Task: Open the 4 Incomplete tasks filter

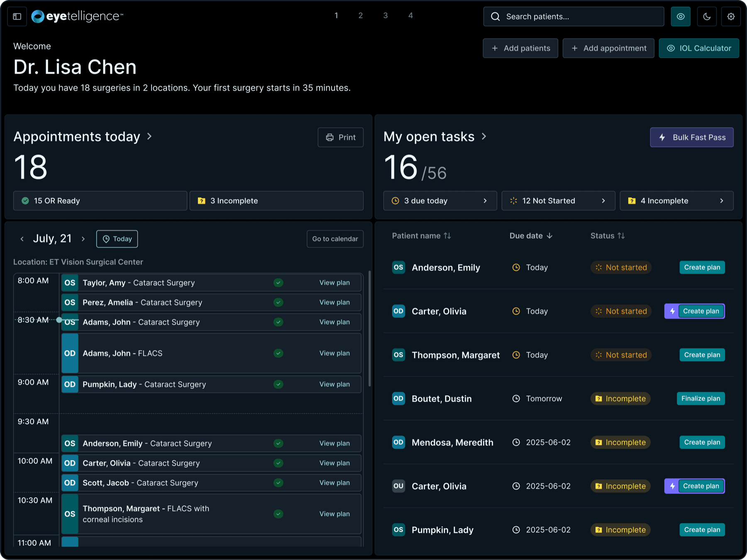Action: (676, 201)
